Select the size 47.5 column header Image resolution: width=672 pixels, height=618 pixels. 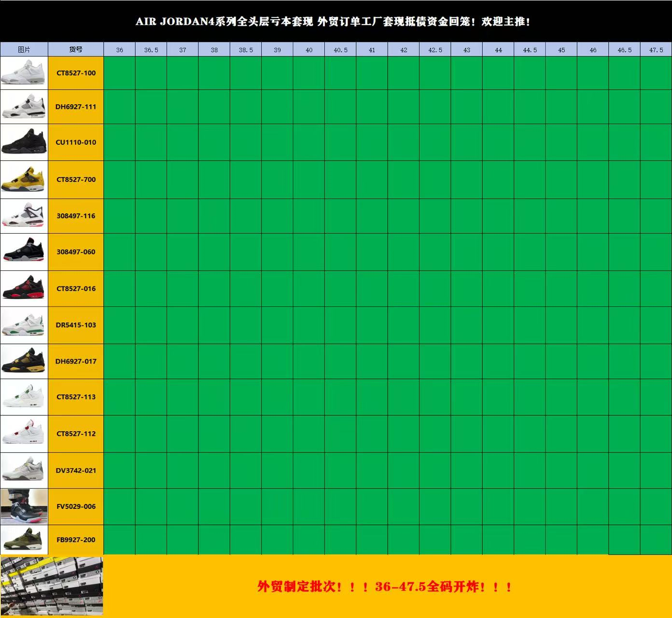tap(656, 50)
